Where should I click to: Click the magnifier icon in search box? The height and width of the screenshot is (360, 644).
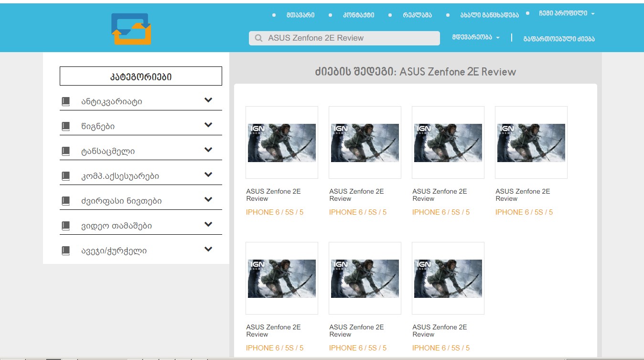[258, 38]
